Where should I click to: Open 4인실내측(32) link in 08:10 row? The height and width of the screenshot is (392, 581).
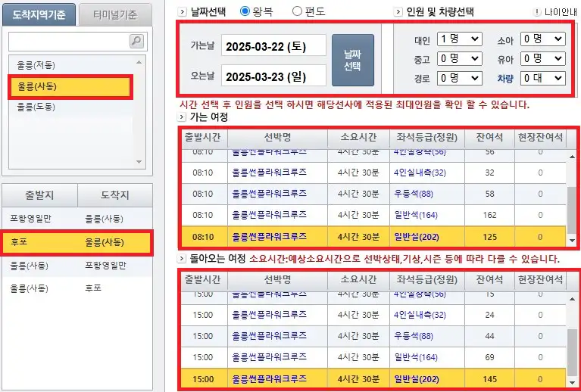click(420, 173)
